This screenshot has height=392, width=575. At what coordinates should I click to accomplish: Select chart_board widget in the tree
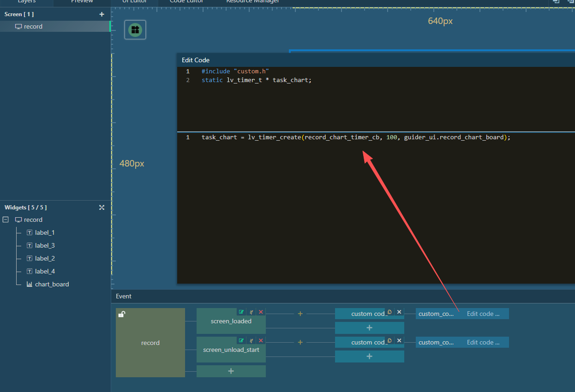pos(52,285)
